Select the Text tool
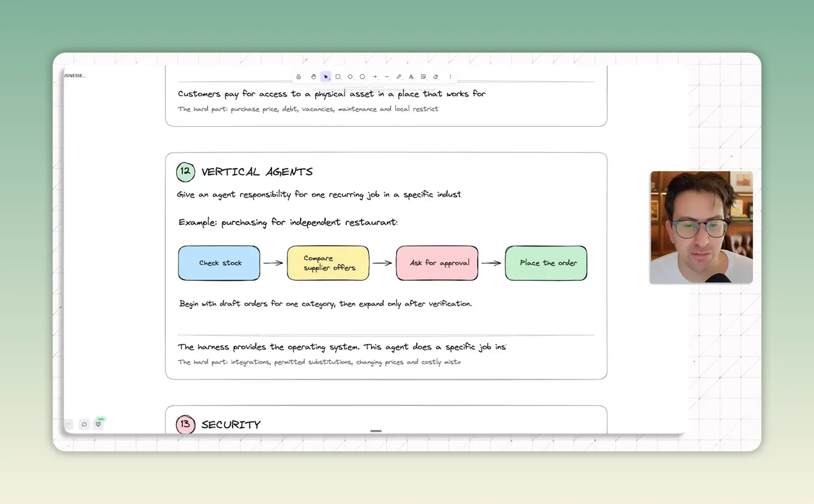Screen dimensions: 814x504 point(411,77)
